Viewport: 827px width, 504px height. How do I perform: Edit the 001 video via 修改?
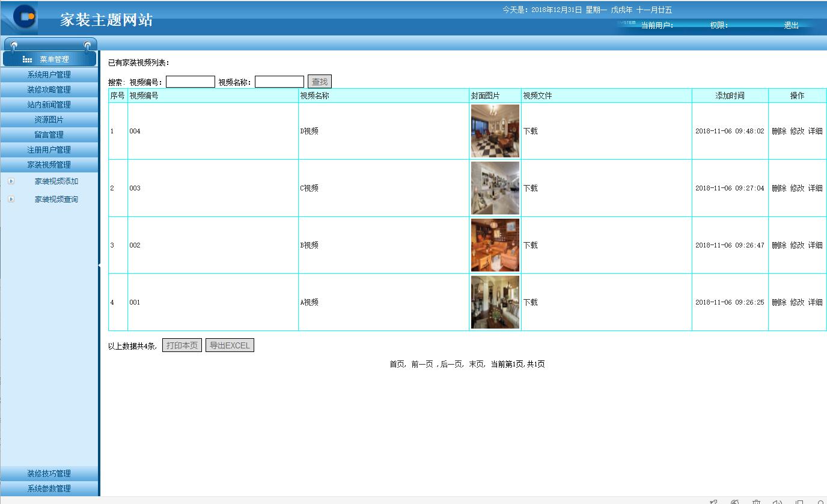click(x=797, y=302)
